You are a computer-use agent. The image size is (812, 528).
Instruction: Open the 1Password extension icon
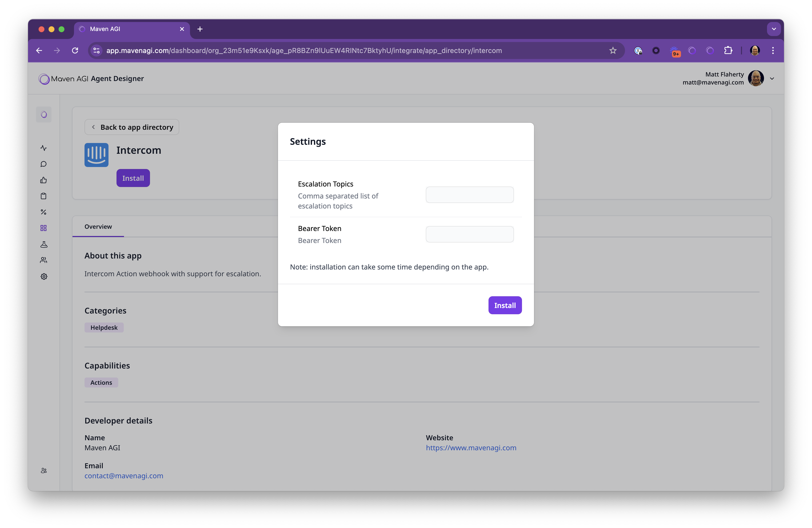coord(638,50)
